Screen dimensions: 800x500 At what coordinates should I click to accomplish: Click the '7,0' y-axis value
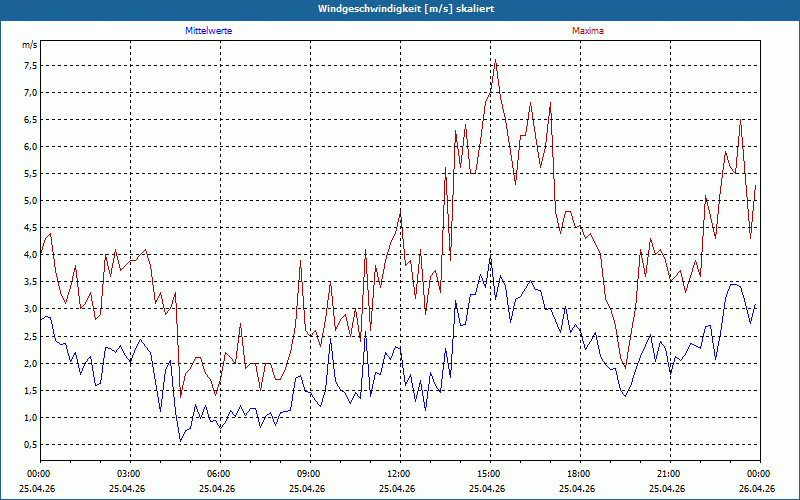coord(30,92)
